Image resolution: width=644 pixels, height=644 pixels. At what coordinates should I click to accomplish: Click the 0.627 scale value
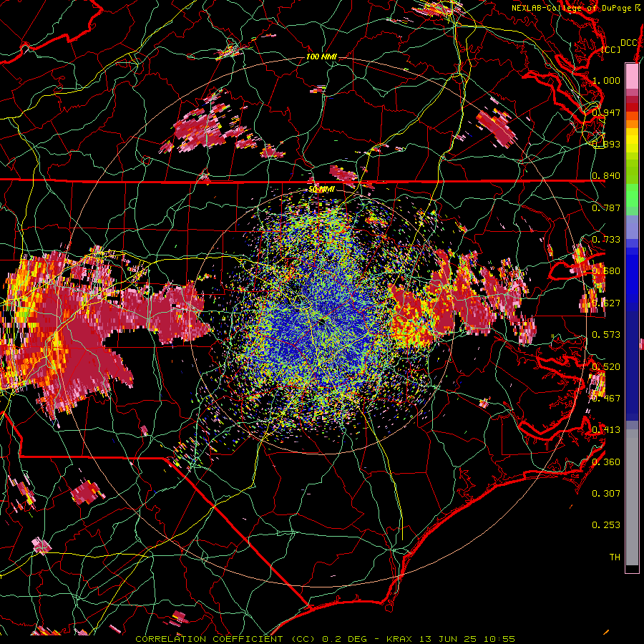pyautogui.click(x=606, y=303)
